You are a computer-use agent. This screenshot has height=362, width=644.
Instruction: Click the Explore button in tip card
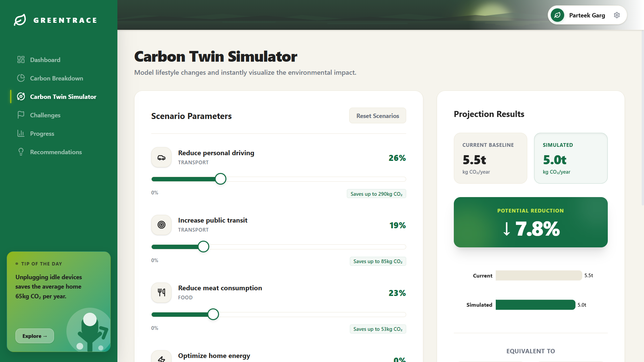[x=35, y=336]
